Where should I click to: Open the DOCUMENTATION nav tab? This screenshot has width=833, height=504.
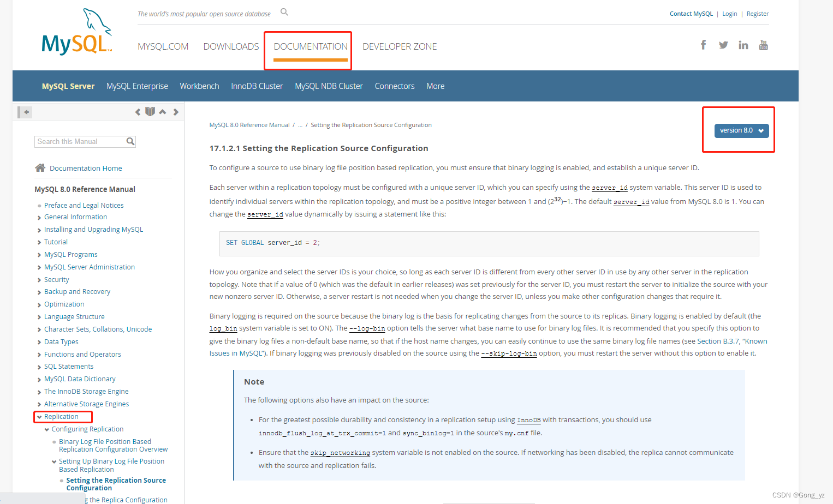pos(311,46)
